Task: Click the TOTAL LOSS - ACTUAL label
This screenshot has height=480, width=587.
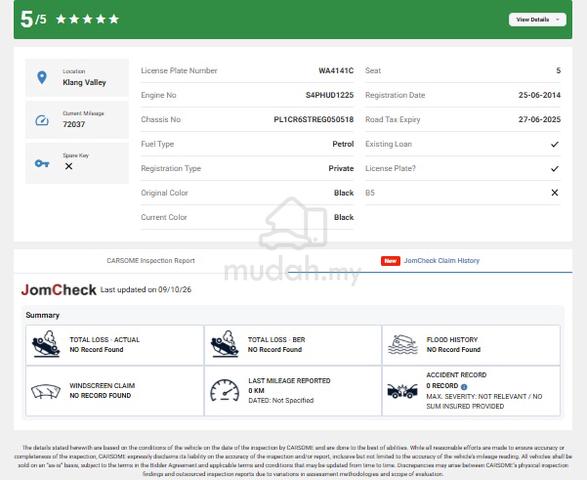Action: click(x=104, y=340)
